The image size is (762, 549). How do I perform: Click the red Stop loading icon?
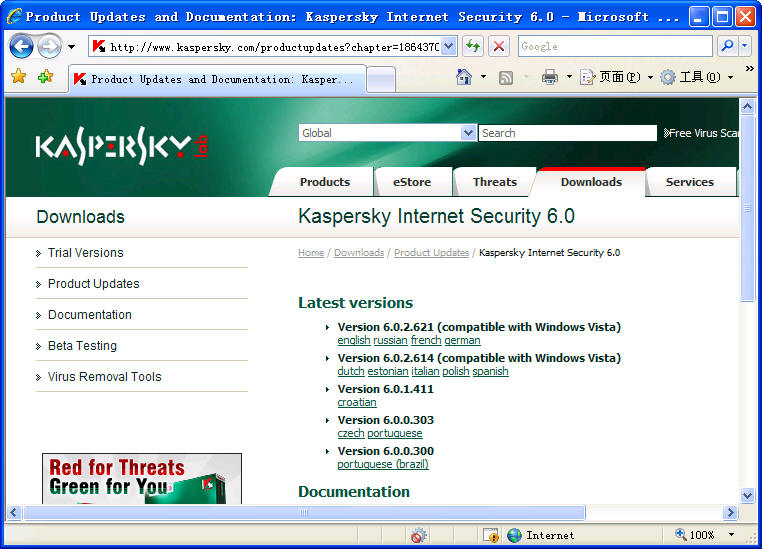[x=499, y=47]
